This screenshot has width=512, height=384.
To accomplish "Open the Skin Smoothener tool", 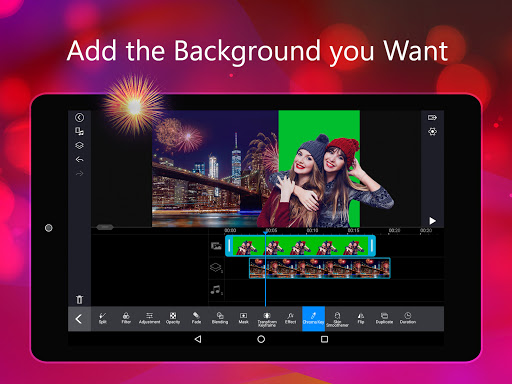I will (x=337, y=319).
